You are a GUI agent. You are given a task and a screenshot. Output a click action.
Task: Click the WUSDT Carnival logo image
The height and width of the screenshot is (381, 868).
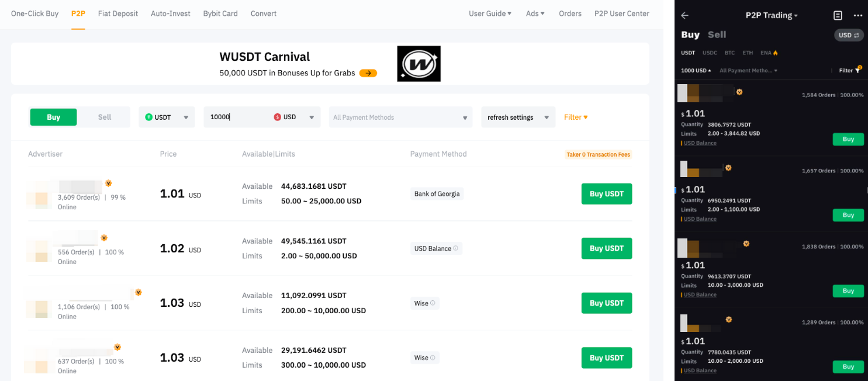point(419,64)
